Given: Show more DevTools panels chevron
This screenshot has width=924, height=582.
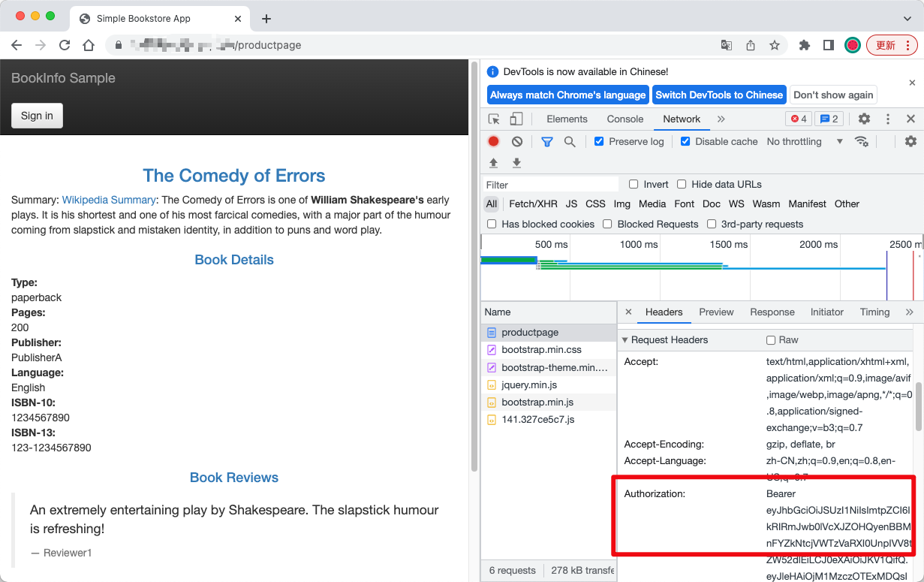Looking at the screenshot, I should pyautogui.click(x=721, y=119).
